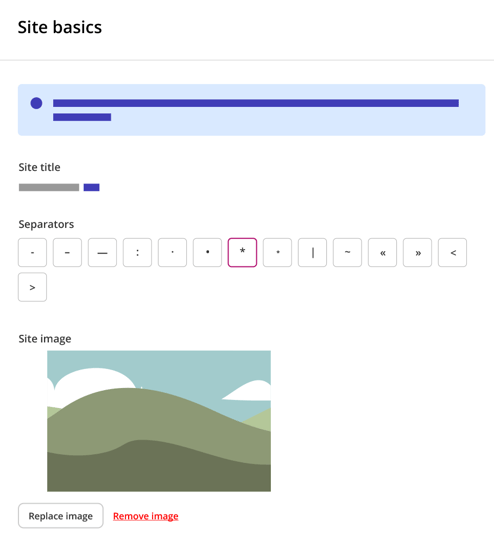Image resolution: width=494 pixels, height=534 pixels.
Task: Click the gray Site title text field
Action: [49, 187]
